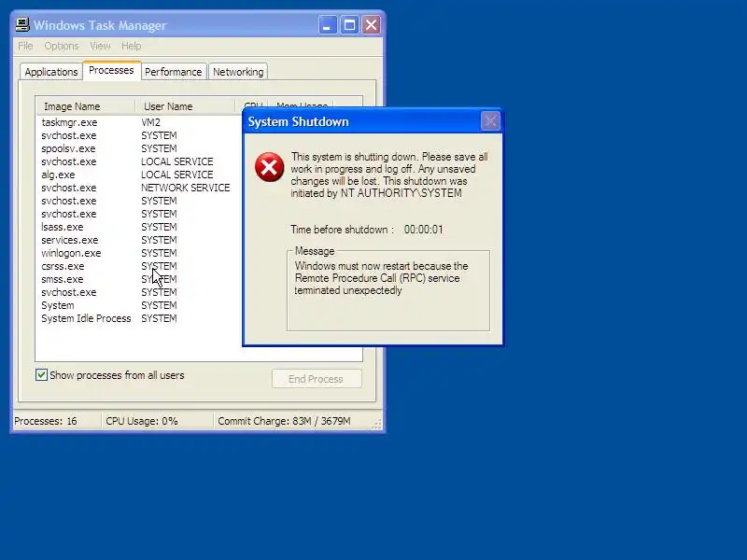Click the Time before shutdown countdown value
Screen dimensions: 747x560
(424, 230)
